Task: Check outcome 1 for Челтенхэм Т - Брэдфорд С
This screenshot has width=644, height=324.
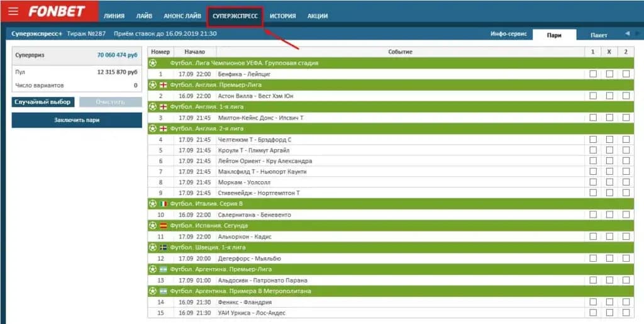Action: pyautogui.click(x=593, y=139)
